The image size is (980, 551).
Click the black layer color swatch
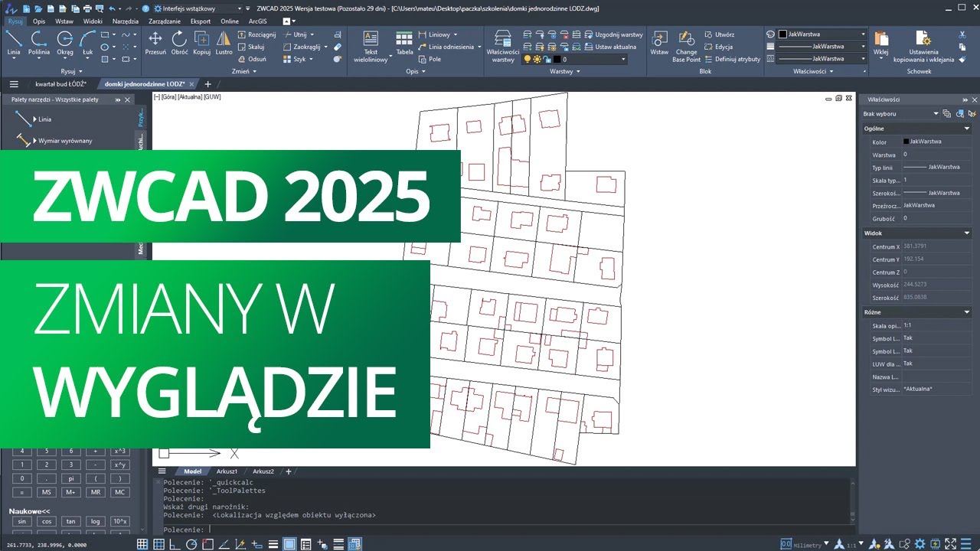[557, 59]
